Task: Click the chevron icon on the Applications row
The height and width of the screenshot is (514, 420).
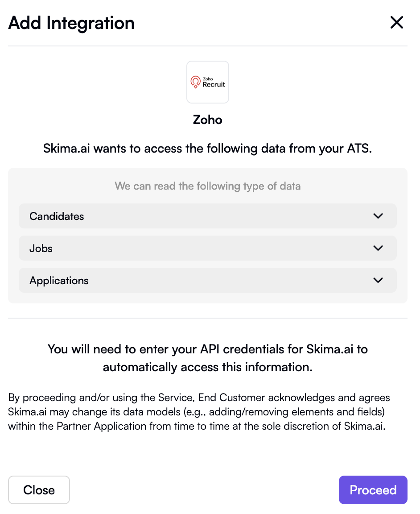Action: (x=378, y=280)
